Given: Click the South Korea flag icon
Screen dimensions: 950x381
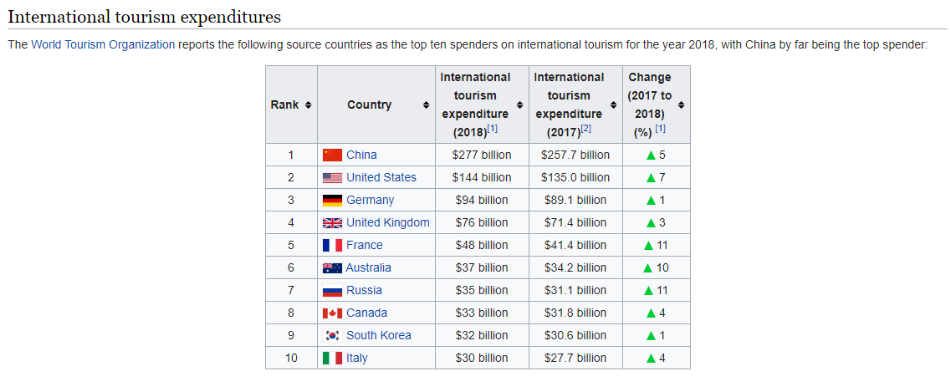Looking at the screenshot, I should tap(332, 336).
